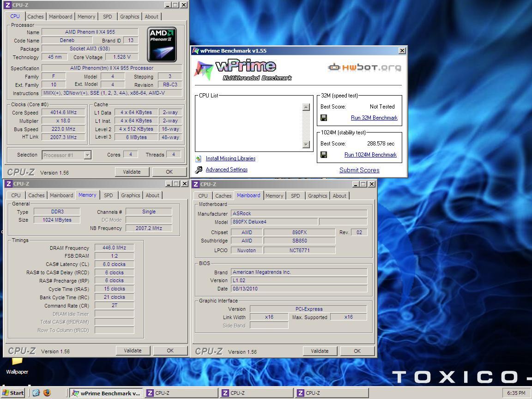Viewport: 532px width, 399px height.
Task: Open About tab in top CPU-Z window
Action: 151,17
